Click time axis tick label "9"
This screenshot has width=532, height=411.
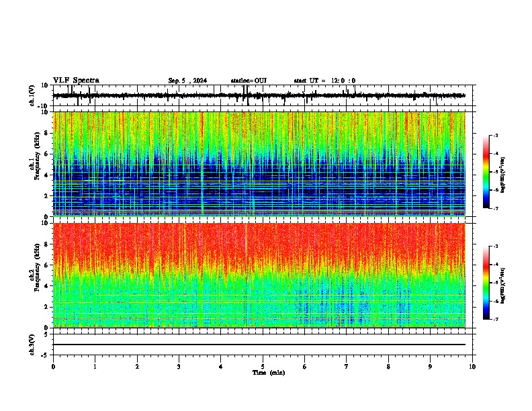[x=430, y=367]
